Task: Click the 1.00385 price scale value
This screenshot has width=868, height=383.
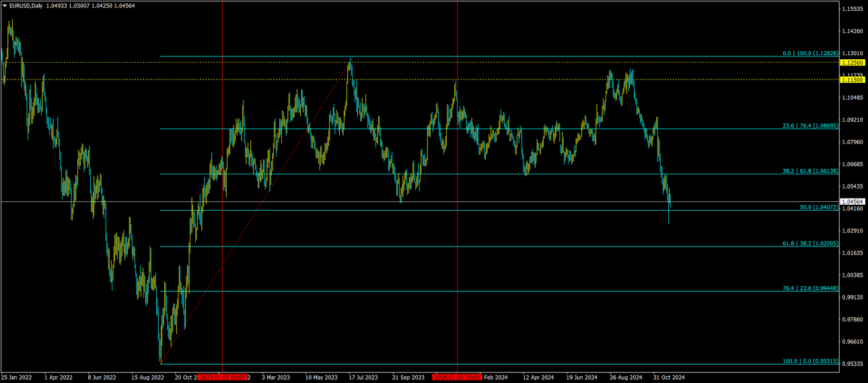Action: (x=853, y=275)
